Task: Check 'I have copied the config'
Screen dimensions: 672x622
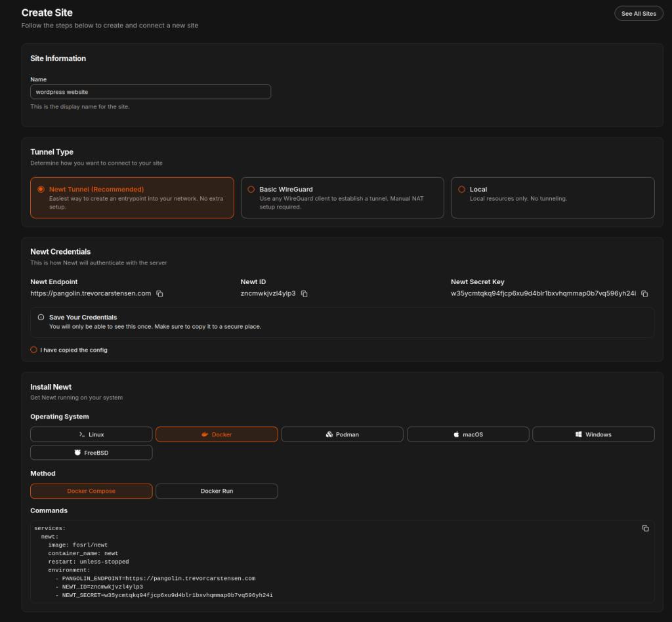Action: [34, 350]
